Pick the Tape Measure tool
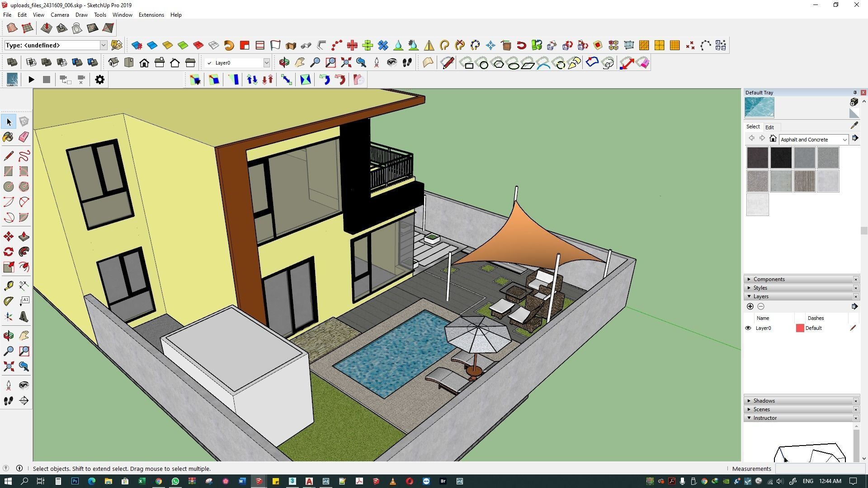This screenshot has width=868, height=488. pos(8,286)
